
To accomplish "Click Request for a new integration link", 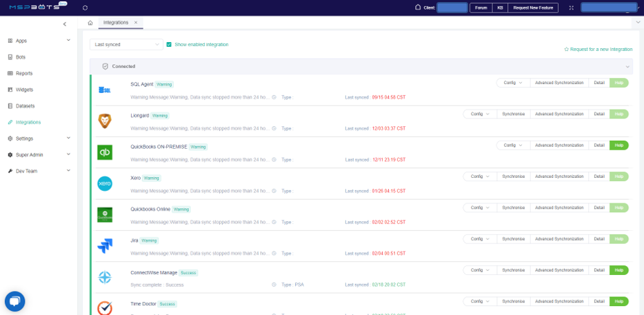I will [x=598, y=49].
